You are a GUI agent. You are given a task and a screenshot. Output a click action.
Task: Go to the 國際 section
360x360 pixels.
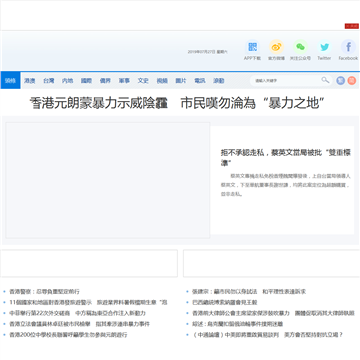(86, 81)
